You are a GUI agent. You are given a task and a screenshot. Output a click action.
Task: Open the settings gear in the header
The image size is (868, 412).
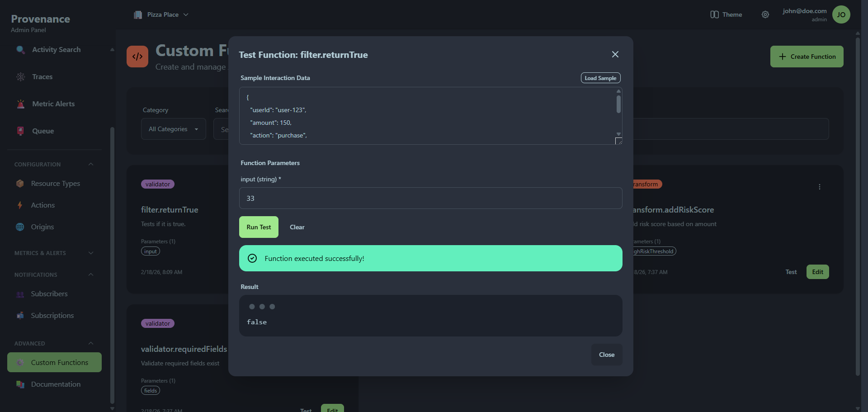[x=765, y=14]
